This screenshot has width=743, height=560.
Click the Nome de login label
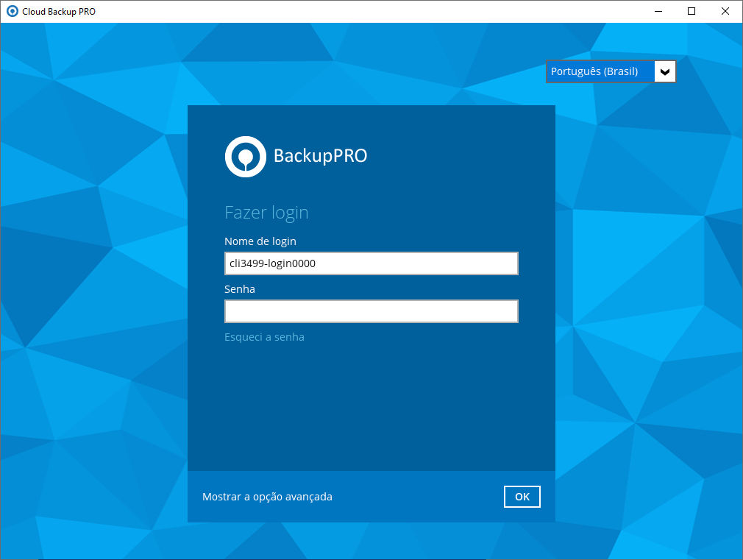(x=260, y=241)
